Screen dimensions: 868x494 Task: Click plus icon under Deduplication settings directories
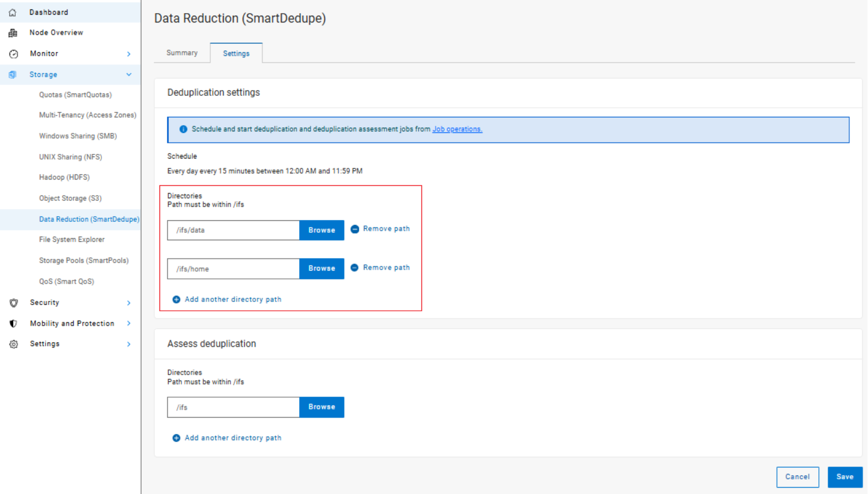176,299
